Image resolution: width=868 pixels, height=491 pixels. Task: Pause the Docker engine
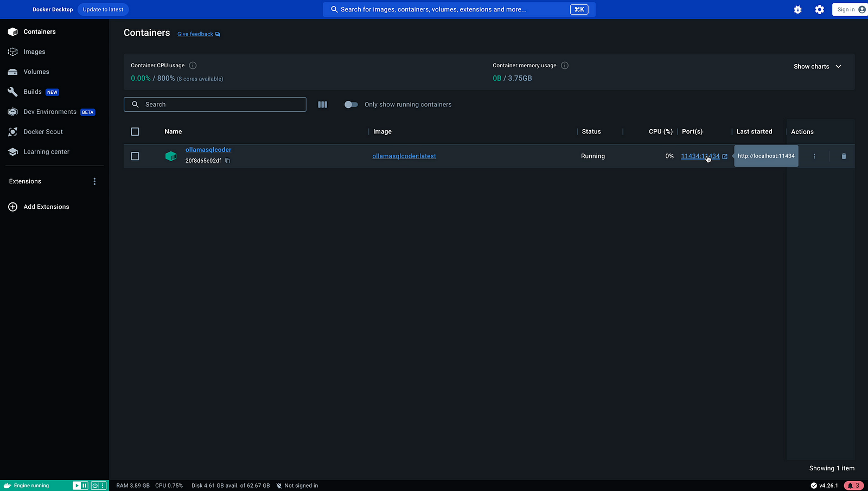[85, 486]
